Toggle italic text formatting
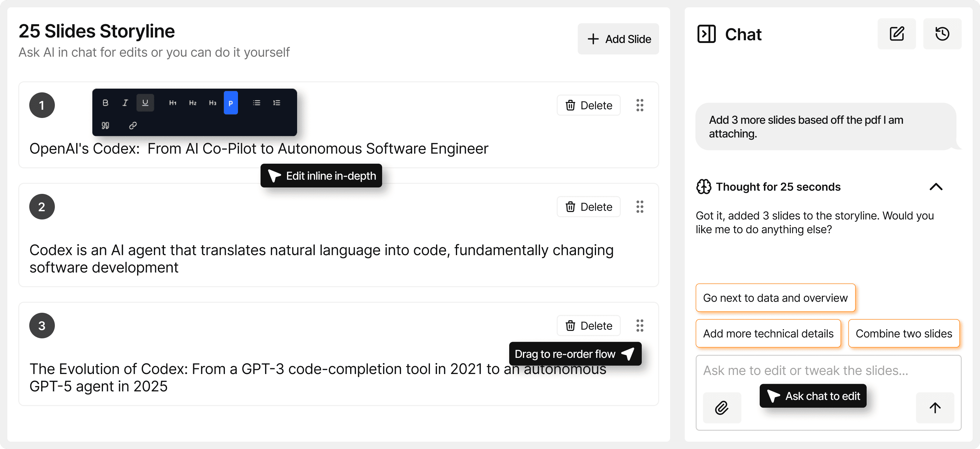The height and width of the screenshot is (449, 980). coord(125,103)
